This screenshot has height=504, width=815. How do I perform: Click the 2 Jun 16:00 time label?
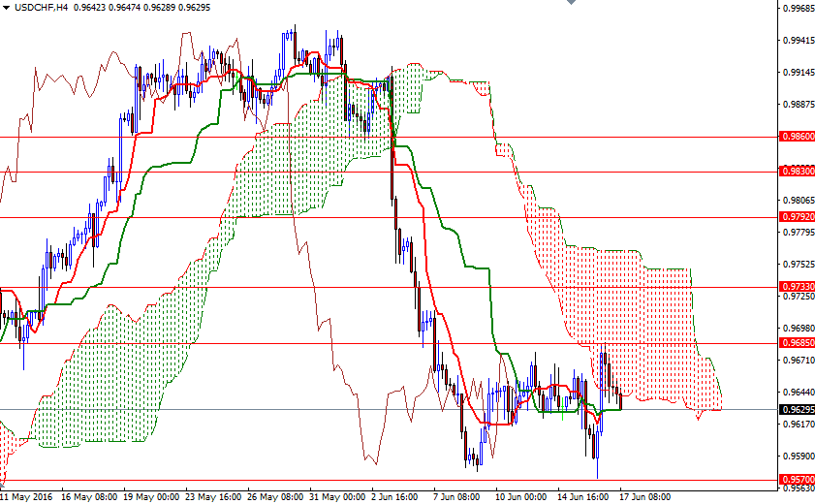[394, 496]
